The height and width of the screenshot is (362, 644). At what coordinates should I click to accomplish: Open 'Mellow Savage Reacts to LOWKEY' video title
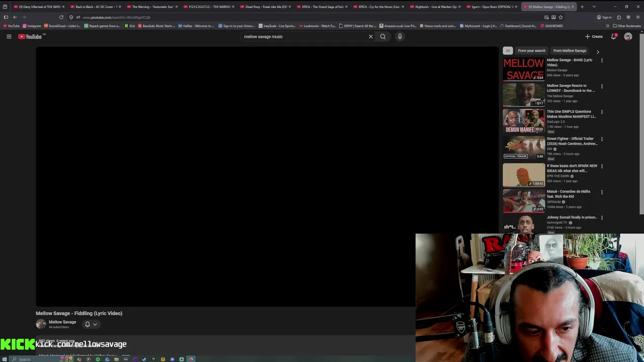point(571,88)
